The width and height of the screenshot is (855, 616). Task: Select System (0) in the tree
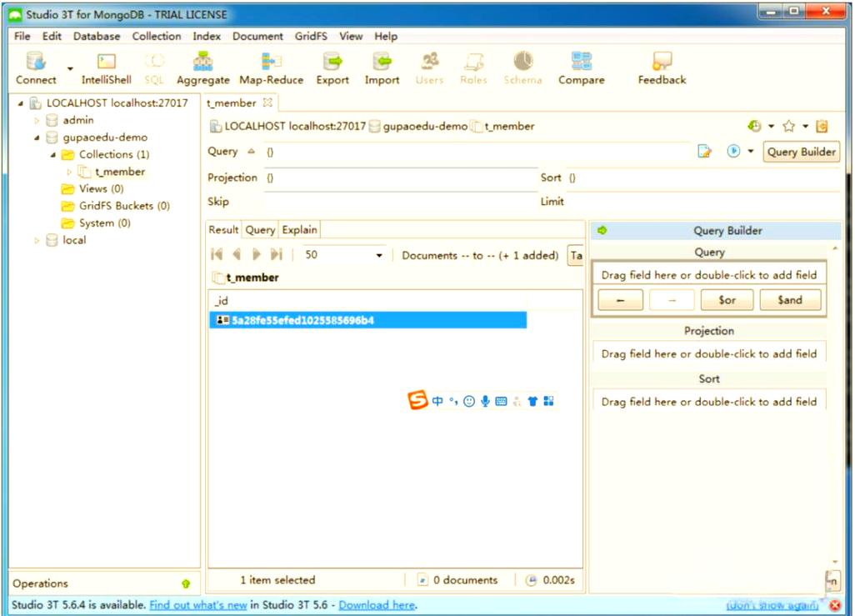click(104, 223)
